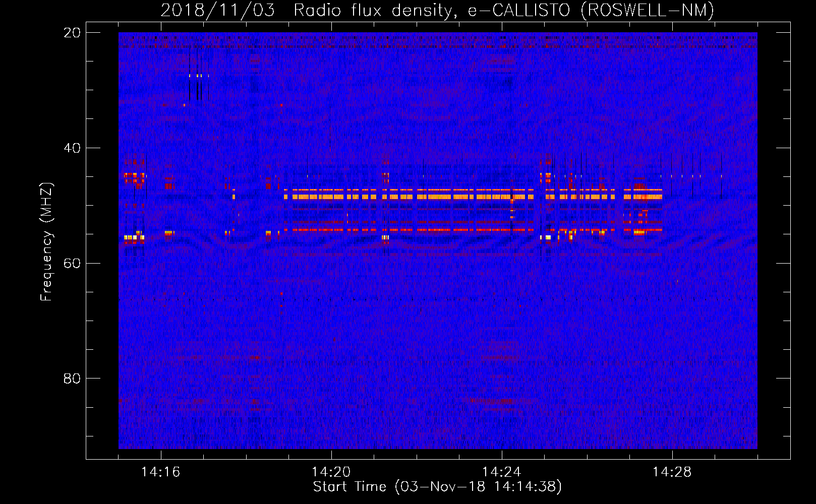This screenshot has width=816, height=504.
Task: Click the '40' frequency tick label
Action: tap(72, 148)
